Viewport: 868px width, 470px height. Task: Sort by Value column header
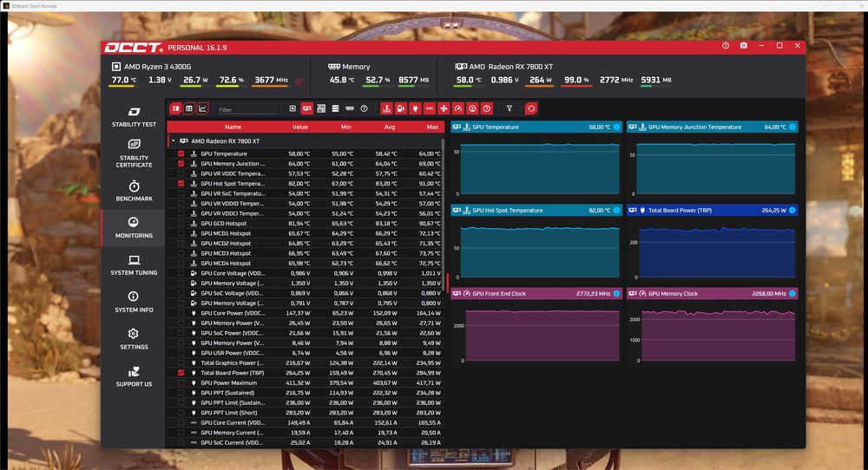pos(300,127)
